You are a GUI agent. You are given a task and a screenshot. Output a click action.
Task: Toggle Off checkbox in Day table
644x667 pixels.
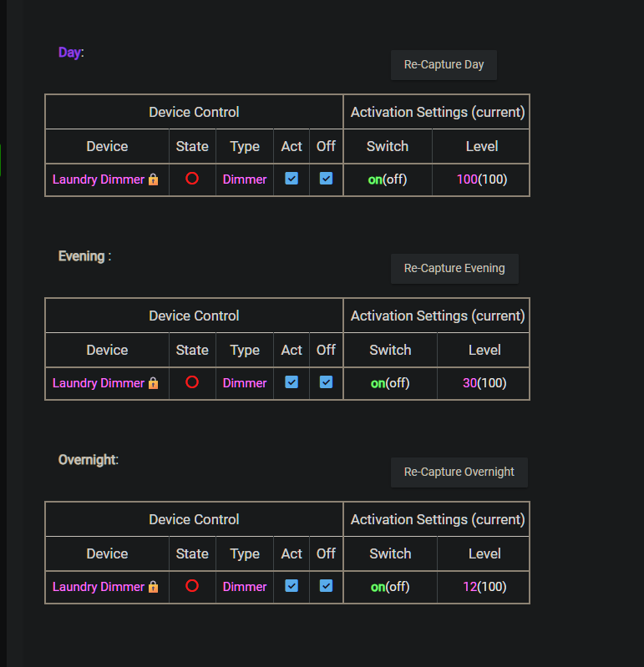point(326,179)
